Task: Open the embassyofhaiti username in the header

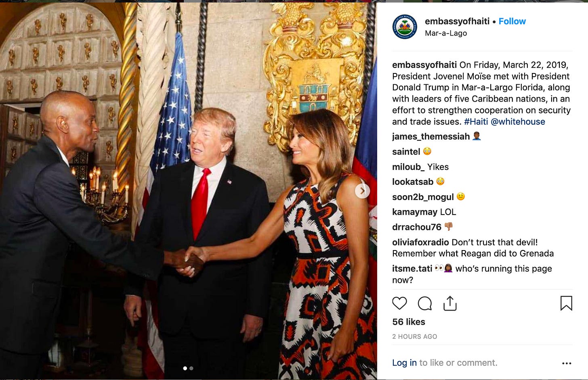Action: click(457, 21)
